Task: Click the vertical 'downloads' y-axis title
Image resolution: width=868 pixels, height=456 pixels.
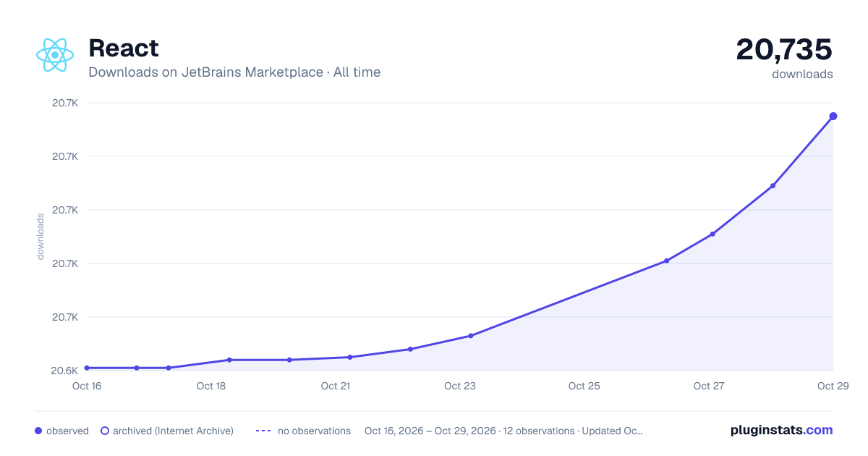Action: pyautogui.click(x=41, y=236)
